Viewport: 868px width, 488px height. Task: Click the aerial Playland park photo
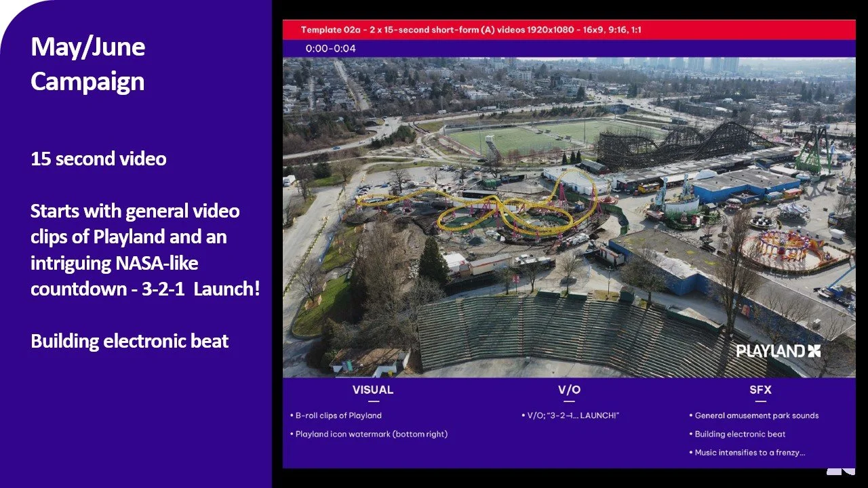569,217
